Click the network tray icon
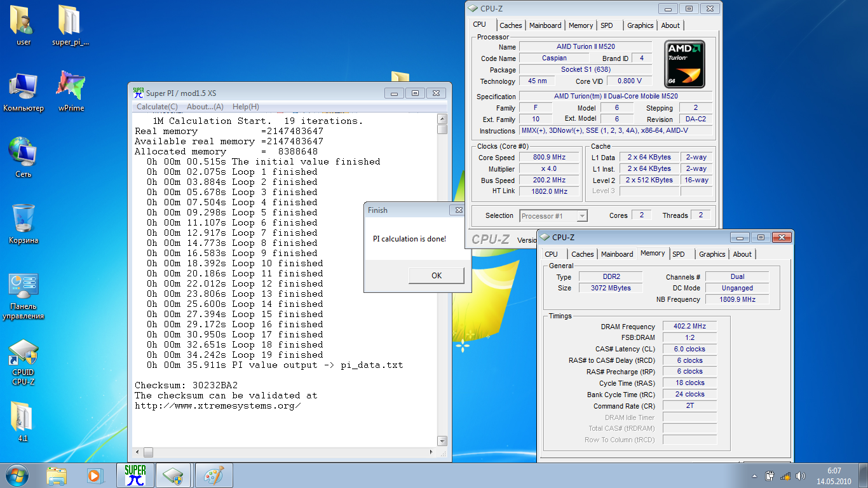This screenshot has height=488, width=868. tap(785, 476)
